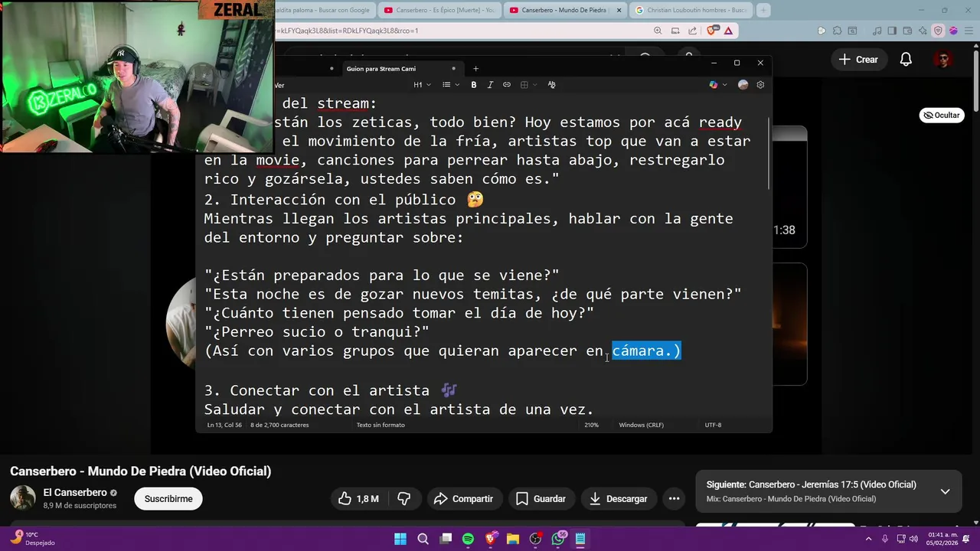
Task: Open the Ver menu in Notepad
Action: 279,85
